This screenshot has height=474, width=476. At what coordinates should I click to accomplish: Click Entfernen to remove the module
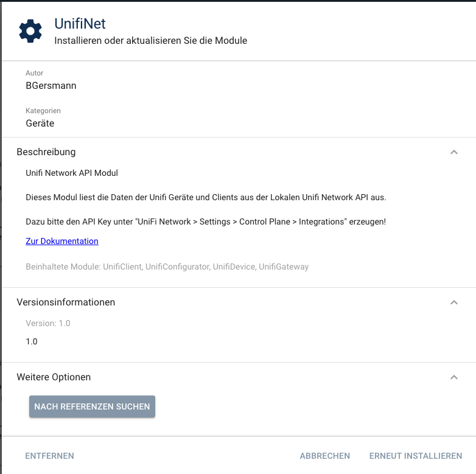click(x=49, y=456)
